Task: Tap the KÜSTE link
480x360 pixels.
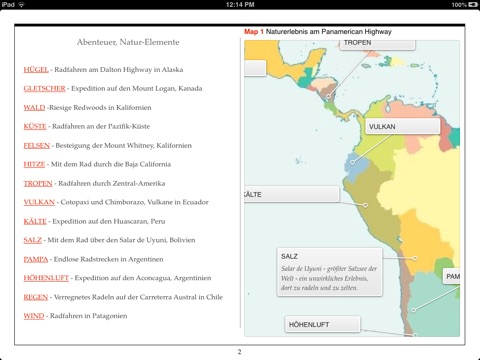Action: [35, 126]
